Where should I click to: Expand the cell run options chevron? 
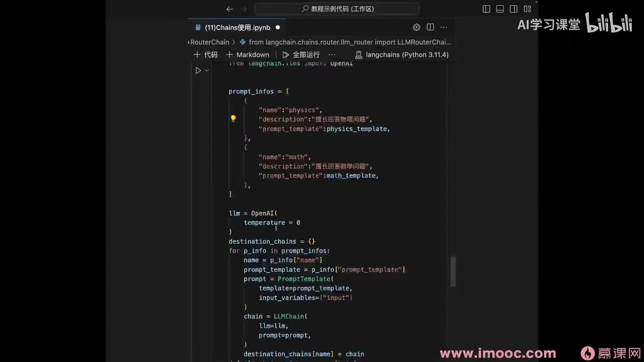coord(207,70)
